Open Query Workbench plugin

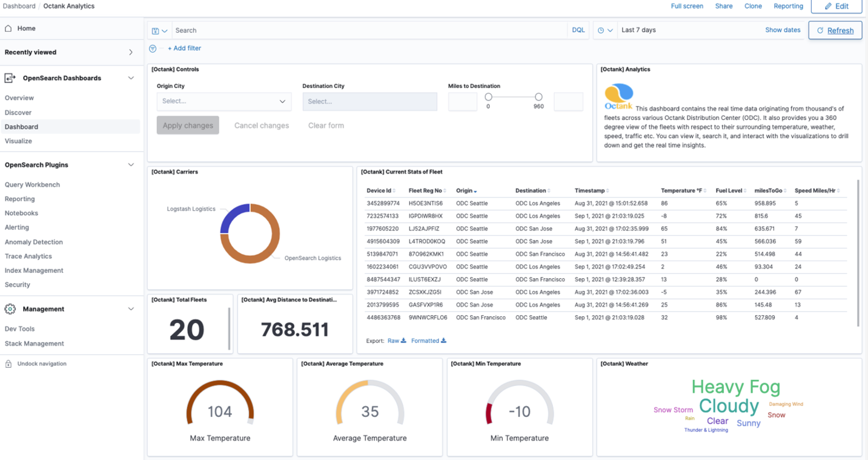pyautogui.click(x=32, y=184)
